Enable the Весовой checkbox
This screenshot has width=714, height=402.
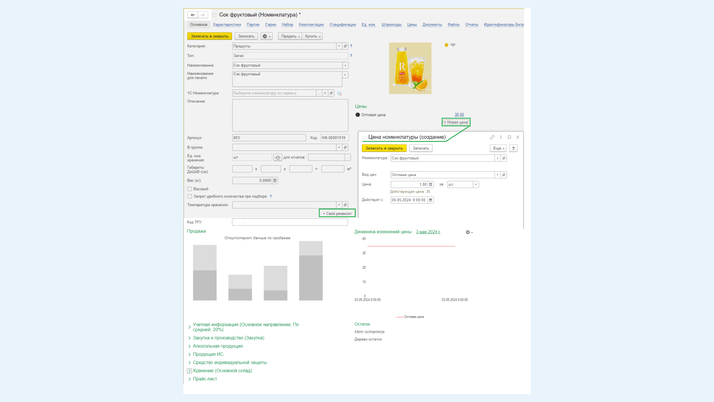pyautogui.click(x=190, y=189)
